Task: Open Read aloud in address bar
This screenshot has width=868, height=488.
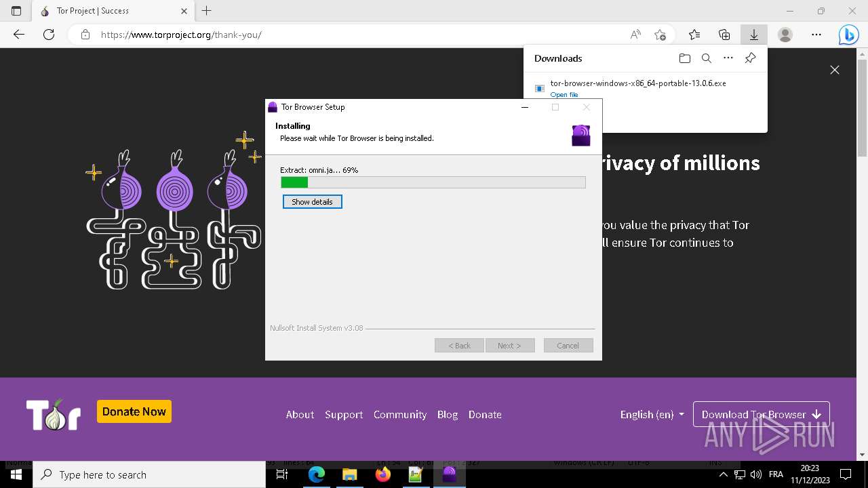Action: [x=635, y=35]
